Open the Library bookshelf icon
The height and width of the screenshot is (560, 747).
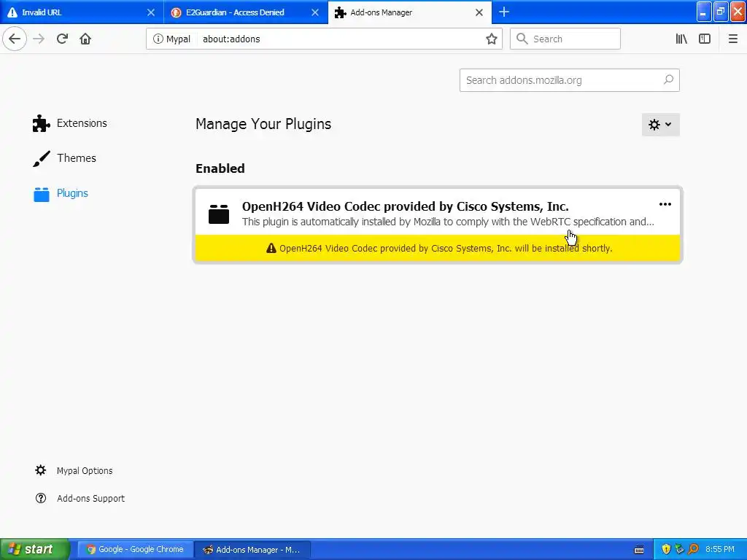click(681, 39)
